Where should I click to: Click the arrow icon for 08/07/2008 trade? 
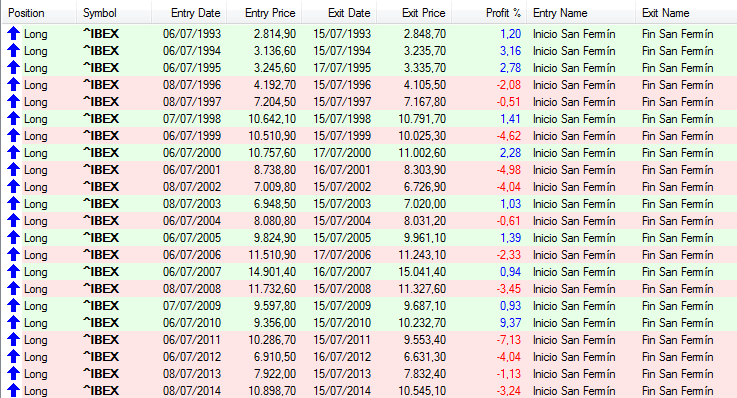[x=13, y=289]
